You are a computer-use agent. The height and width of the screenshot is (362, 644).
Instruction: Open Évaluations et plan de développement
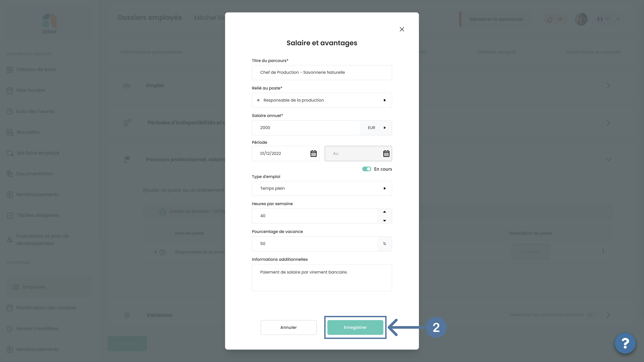click(x=43, y=240)
